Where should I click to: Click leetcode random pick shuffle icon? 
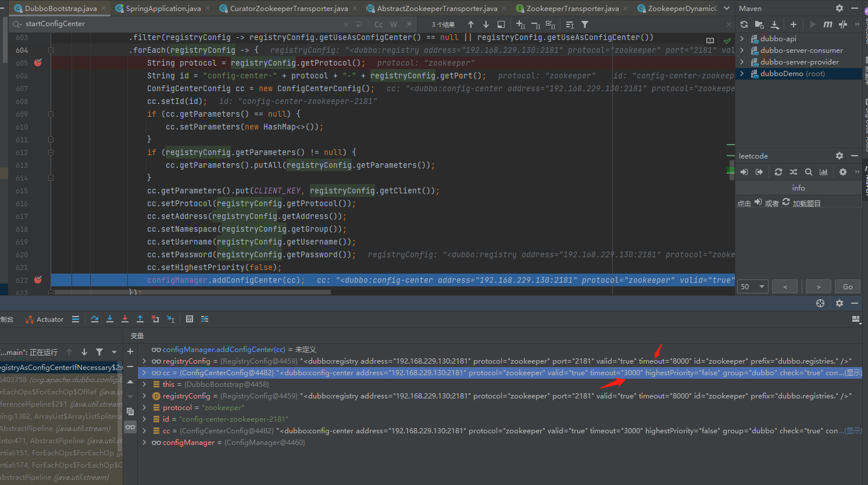(x=794, y=172)
